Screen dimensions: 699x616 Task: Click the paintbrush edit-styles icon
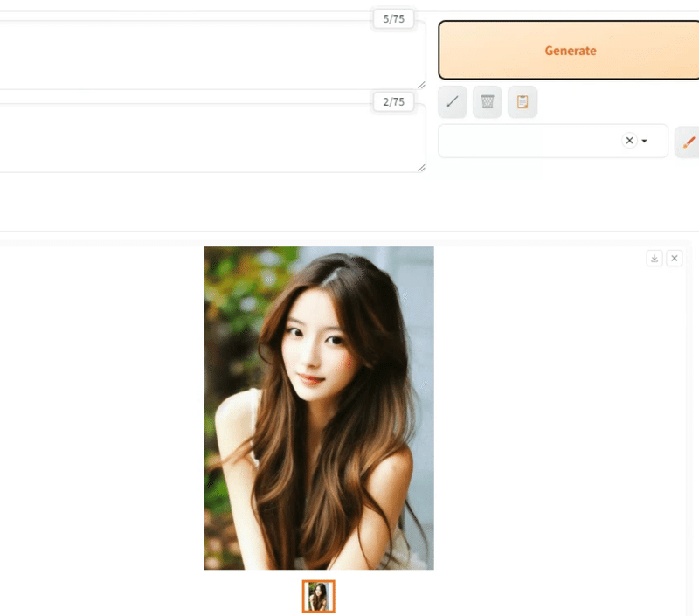click(x=689, y=142)
